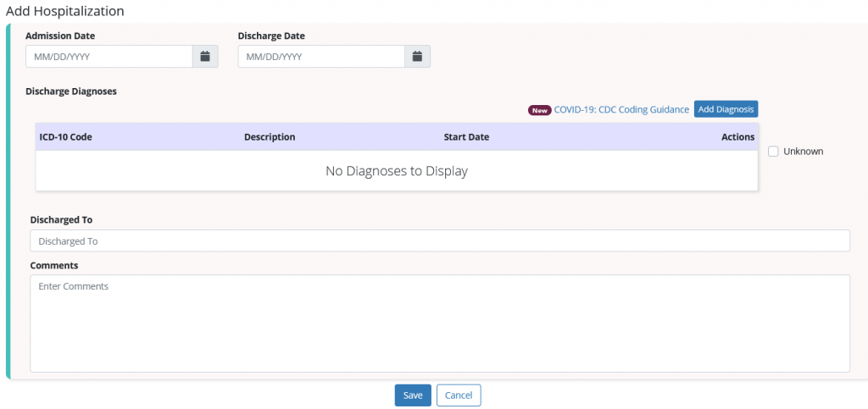The width and height of the screenshot is (868, 409).
Task: Click the purple New badge
Action: click(x=540, y=110)
